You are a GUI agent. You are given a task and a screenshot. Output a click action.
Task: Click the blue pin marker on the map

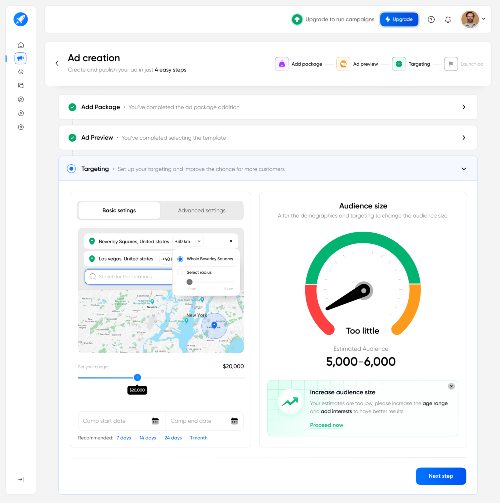(x=214, y=325)
